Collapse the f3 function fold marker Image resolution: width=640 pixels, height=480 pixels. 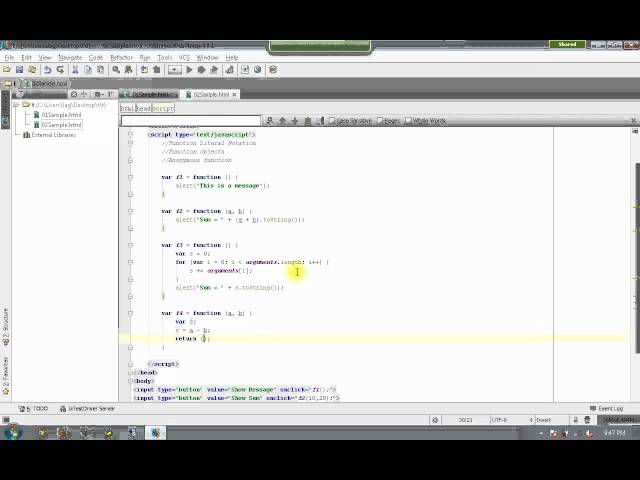pos(130,245)
